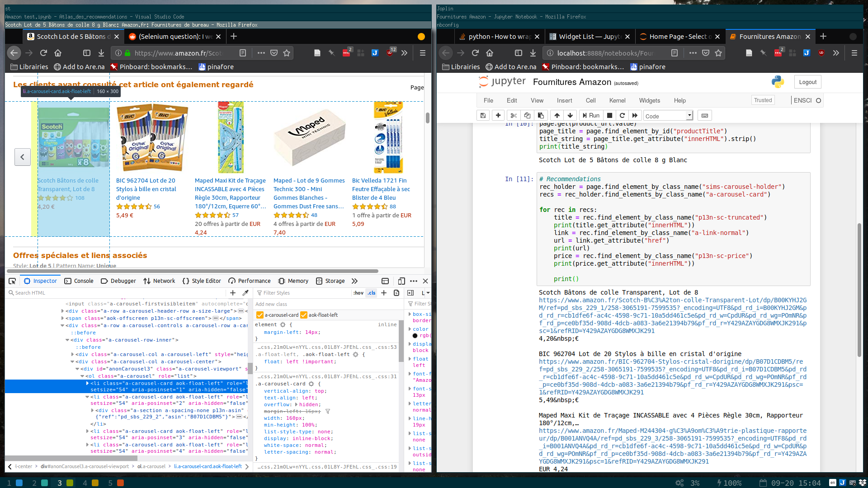Screen dimensions: 868x488
Task: Switch to the Network devtools tab
Action: coord(159,281)
